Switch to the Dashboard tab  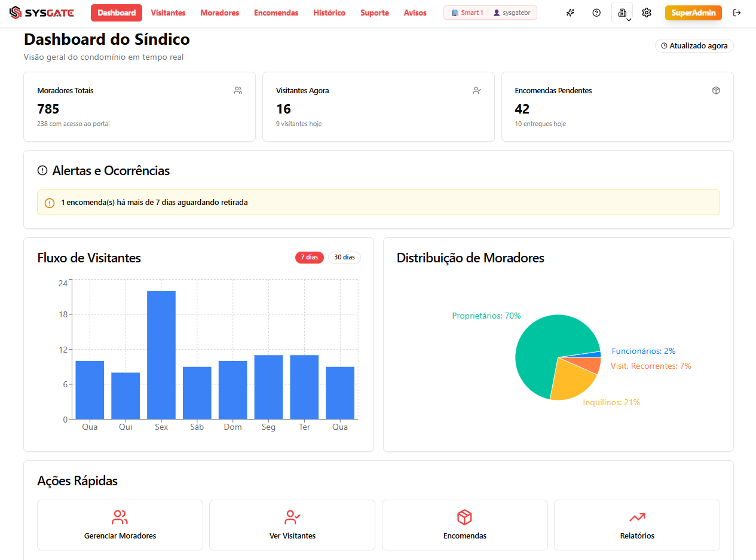(117, 13)
